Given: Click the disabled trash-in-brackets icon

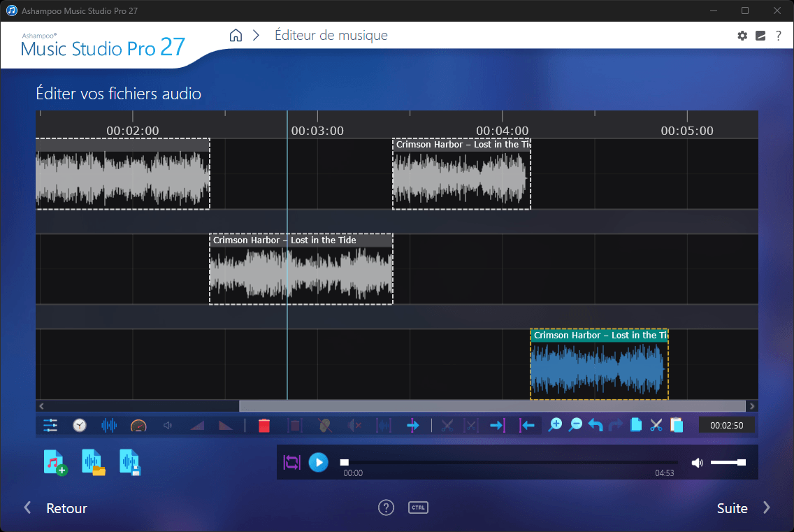Looking at the screenshot, I should (295, 425).
